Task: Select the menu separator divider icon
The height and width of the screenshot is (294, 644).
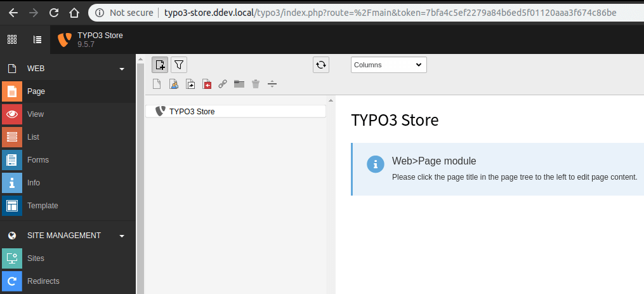Action: coord(272,84)
